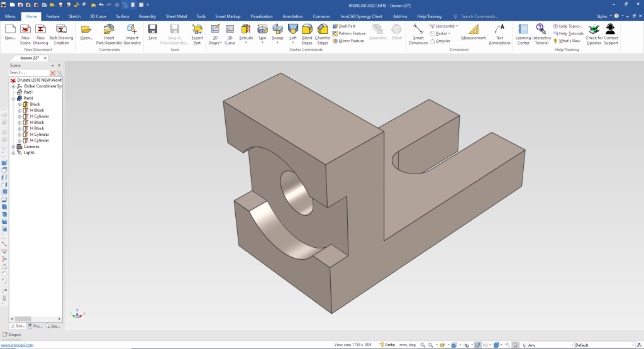Click the Text Annotations icon

pos(499,29)
